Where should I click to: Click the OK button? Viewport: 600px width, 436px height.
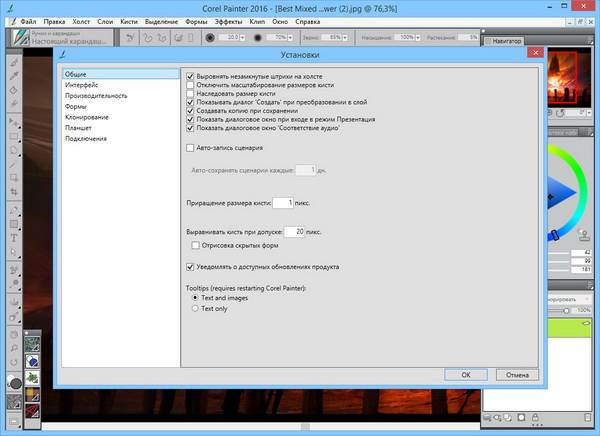pos(465,374)
